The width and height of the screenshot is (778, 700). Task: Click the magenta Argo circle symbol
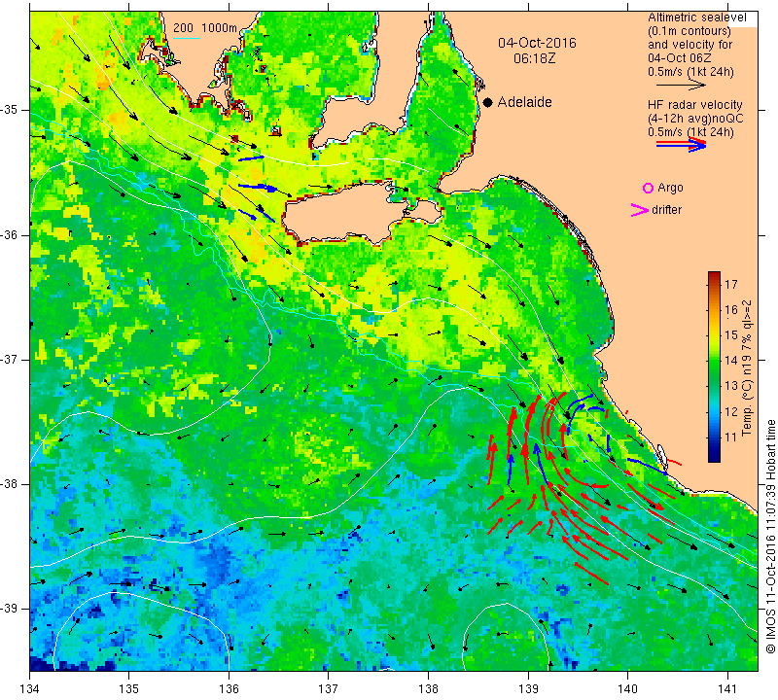(x=648, y=188)
